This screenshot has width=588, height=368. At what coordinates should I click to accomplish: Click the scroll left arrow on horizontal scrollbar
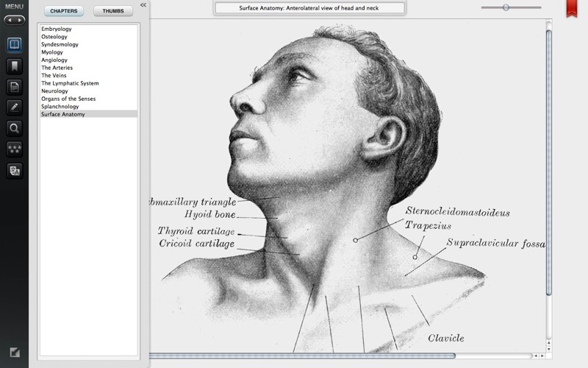536,355
